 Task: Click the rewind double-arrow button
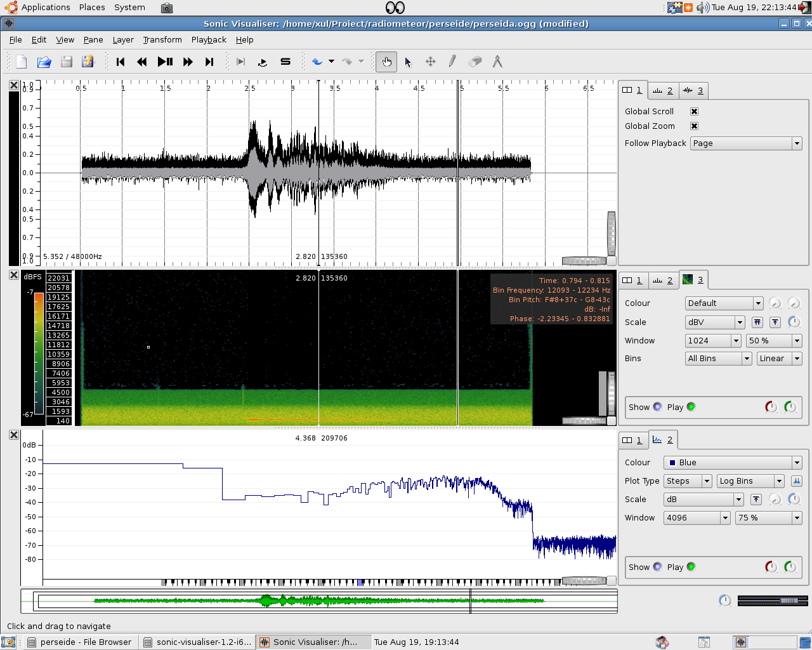[142, 62]
